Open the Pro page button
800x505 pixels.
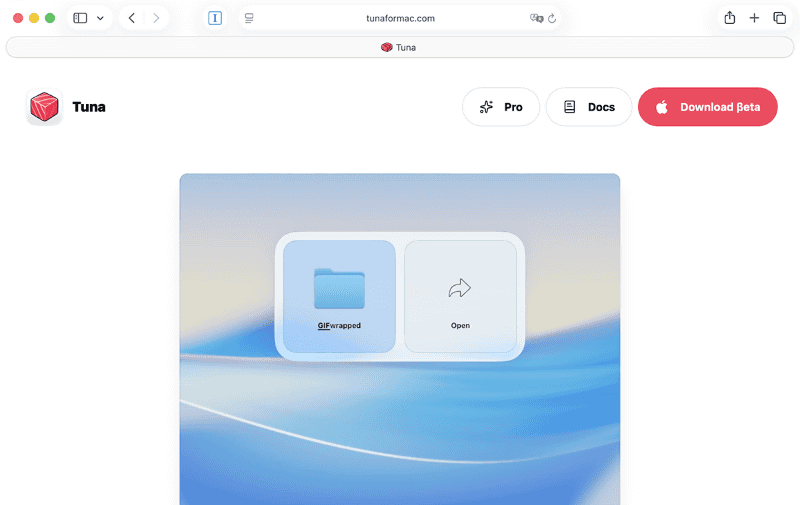coord(501,107)
